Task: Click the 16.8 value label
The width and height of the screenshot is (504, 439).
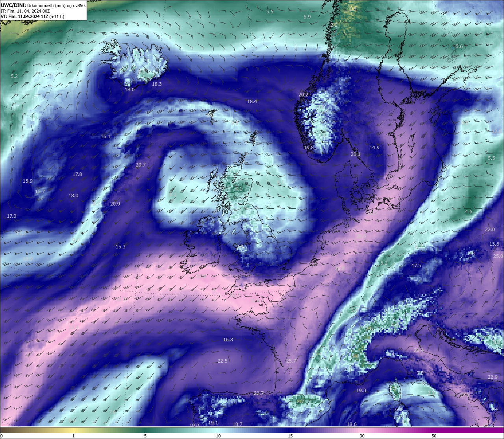Action: (228, 340)
